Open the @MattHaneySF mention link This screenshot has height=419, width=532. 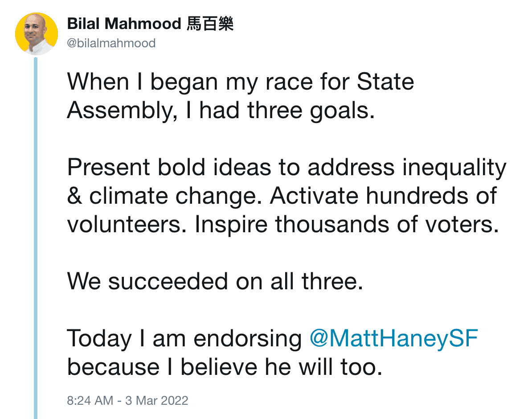(393, 339)
